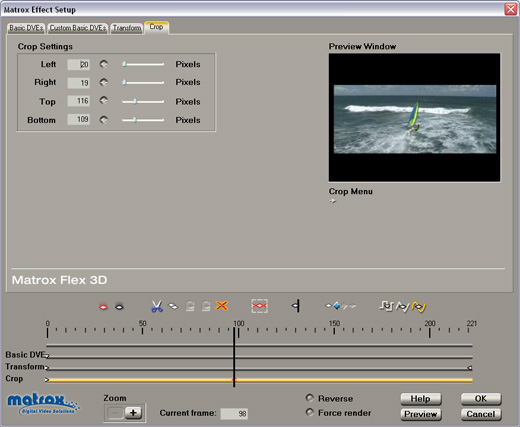Click the scissors cut keyframe icon
520x427 pixels.
pos(157,306)
